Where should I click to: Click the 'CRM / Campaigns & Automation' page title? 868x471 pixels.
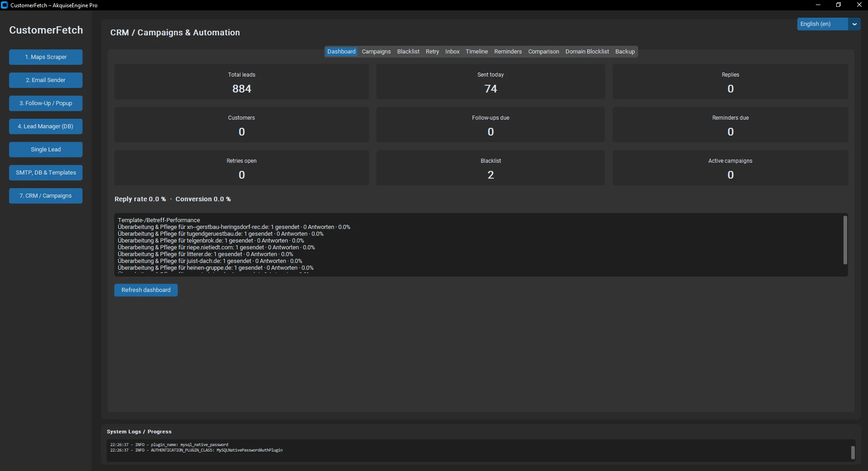pos(175,33)
